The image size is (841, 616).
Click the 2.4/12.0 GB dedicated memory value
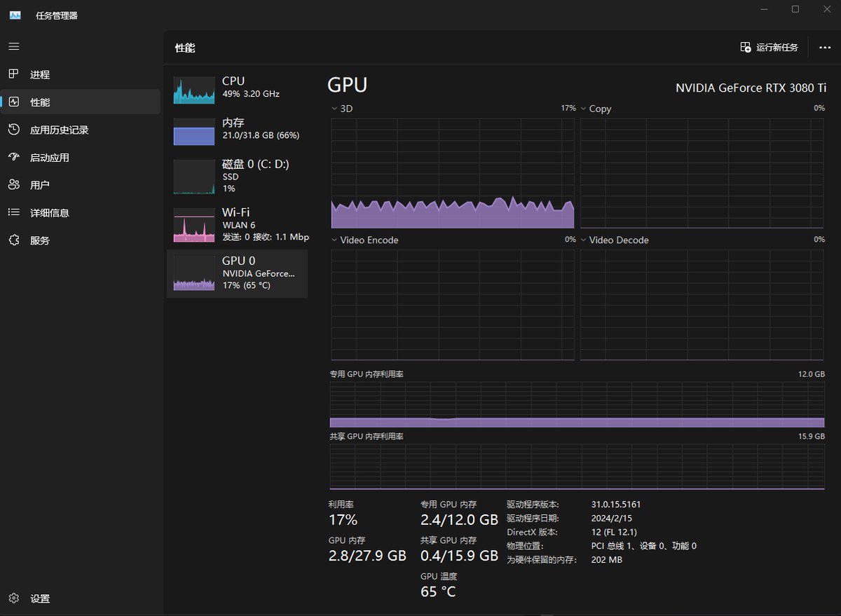pos(459,520)
